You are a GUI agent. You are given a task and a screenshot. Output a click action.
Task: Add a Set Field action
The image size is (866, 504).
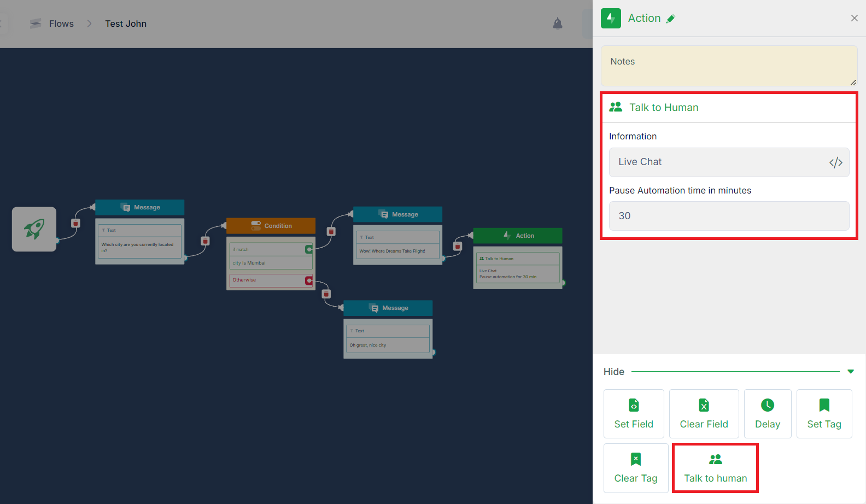click(x=634, y=414)
